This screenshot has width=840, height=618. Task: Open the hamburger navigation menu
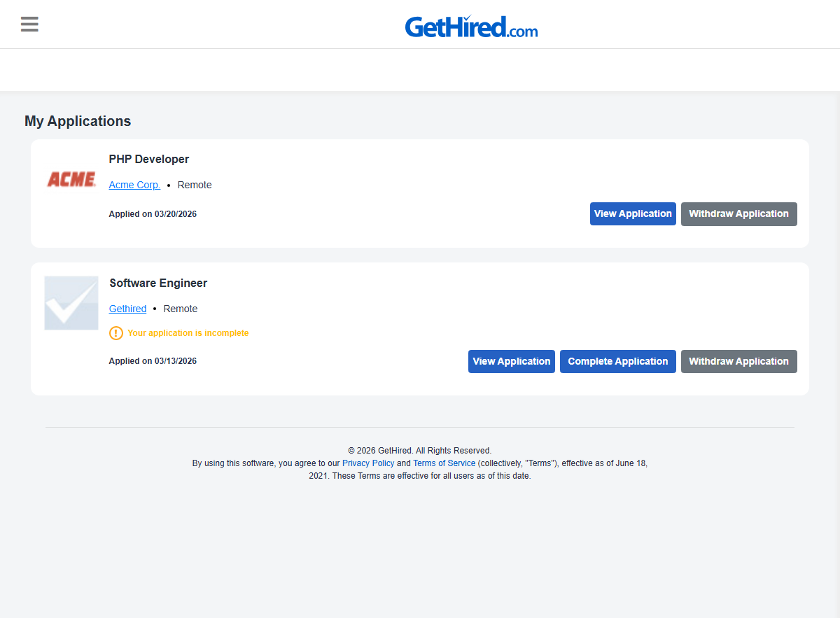[29, 24]
